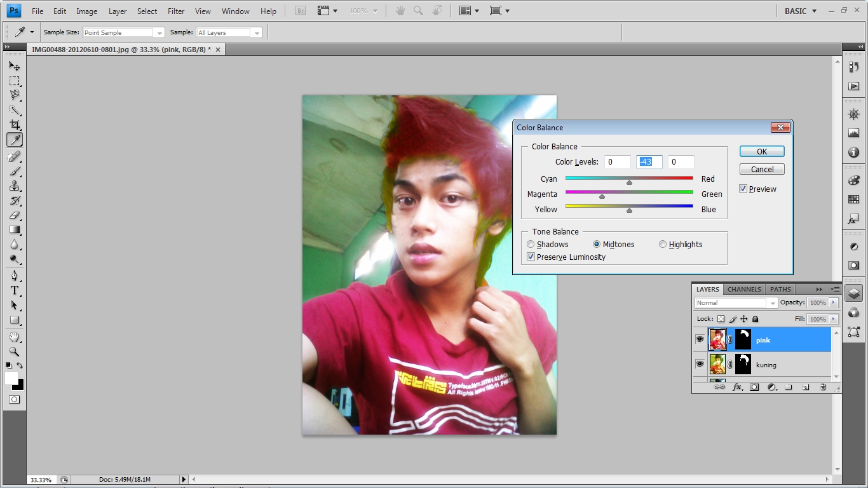Select the Crop tool in toolbox
The width and height of the screenshot is (868, 488).
(14, 125)
